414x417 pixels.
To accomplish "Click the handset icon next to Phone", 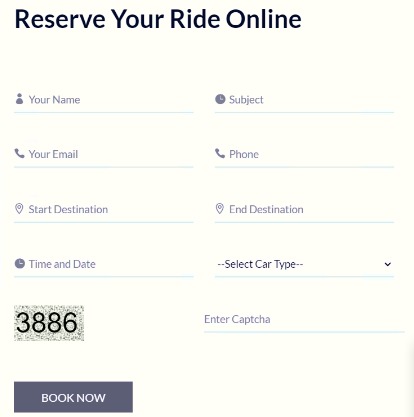I will pos(220,153).
